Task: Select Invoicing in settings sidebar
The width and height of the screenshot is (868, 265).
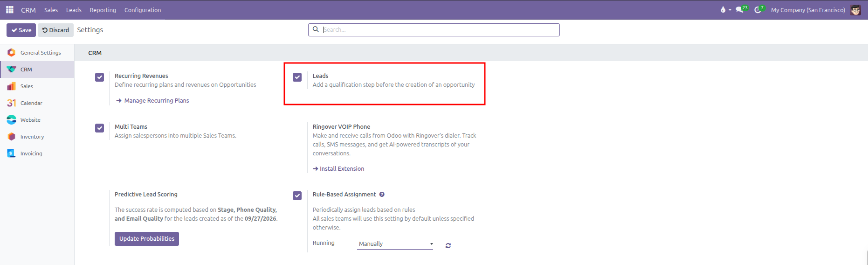Action: coord(37,153)
